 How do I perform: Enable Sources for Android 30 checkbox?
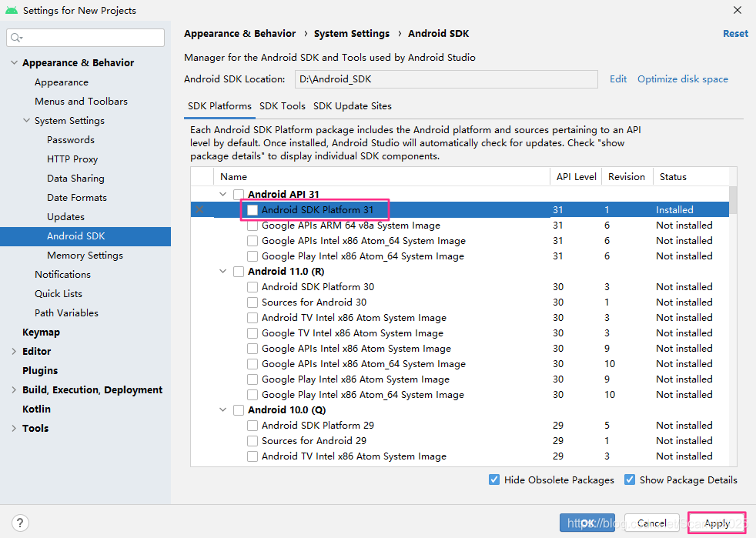point(253,302)
